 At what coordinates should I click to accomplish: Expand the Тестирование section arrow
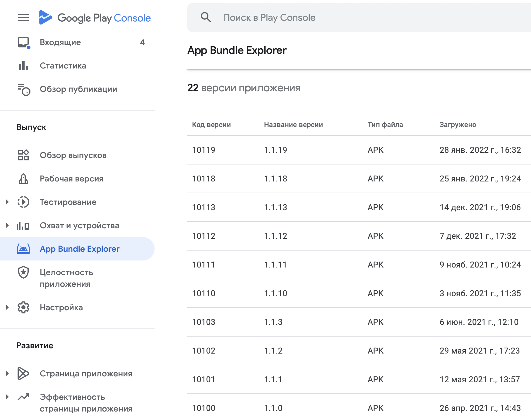(x=7, y=202)
